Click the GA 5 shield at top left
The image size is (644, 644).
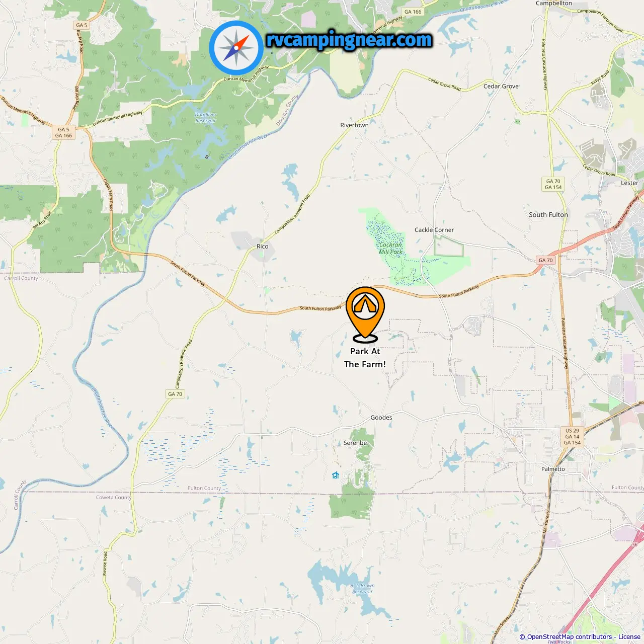[x=82, y=25]
